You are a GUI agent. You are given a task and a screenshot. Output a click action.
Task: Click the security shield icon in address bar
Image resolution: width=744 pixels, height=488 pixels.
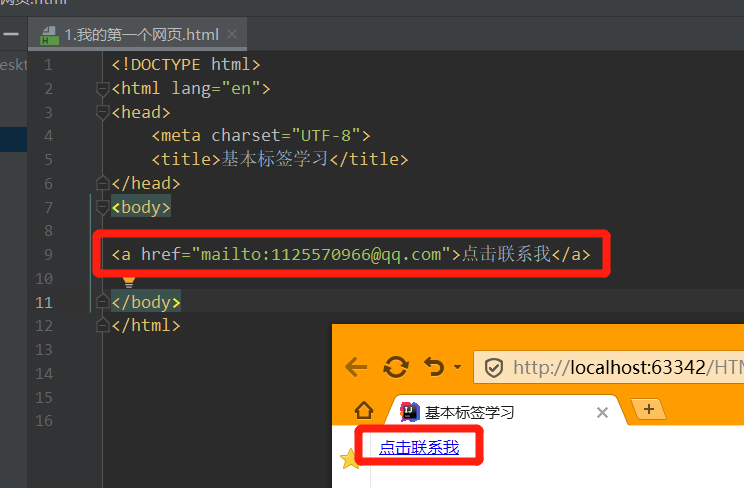click(494, 368)
